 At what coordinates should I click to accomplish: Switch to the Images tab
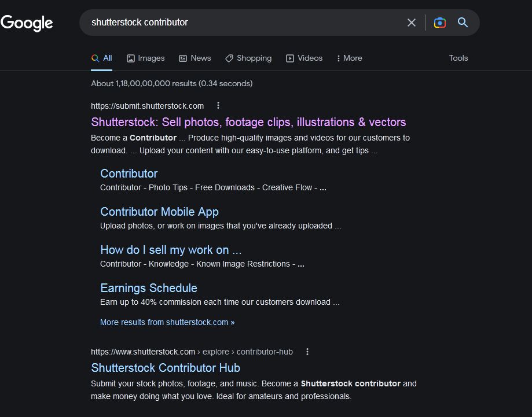145,58
